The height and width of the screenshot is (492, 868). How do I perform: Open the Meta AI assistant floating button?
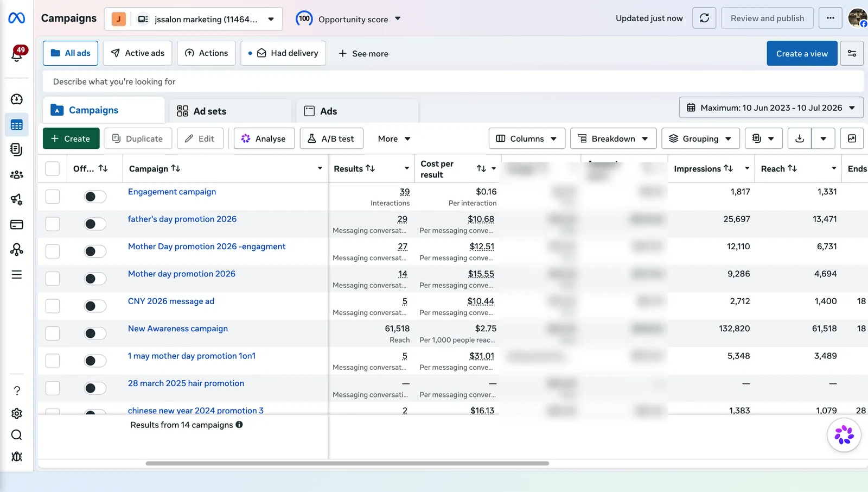[x=844, y=435]
